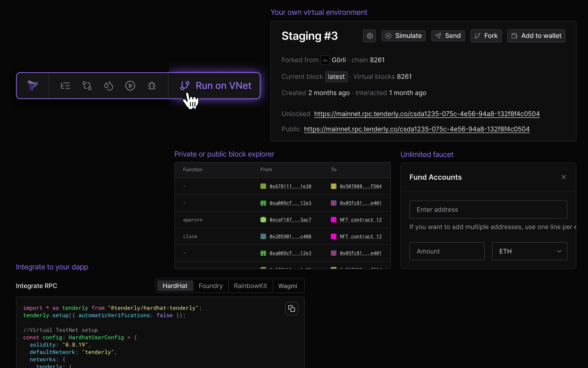Click the Add to wallet button

tap(536, 36)
